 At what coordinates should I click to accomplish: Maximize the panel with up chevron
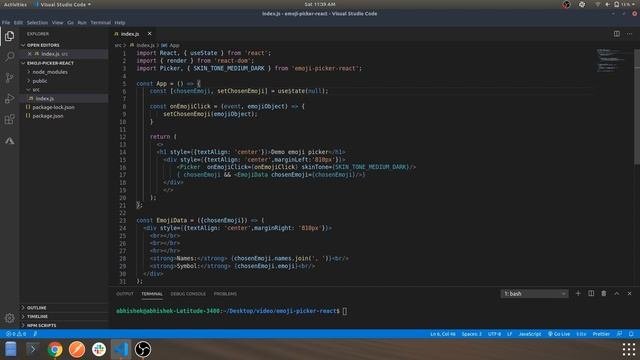[x=616, y=293]
